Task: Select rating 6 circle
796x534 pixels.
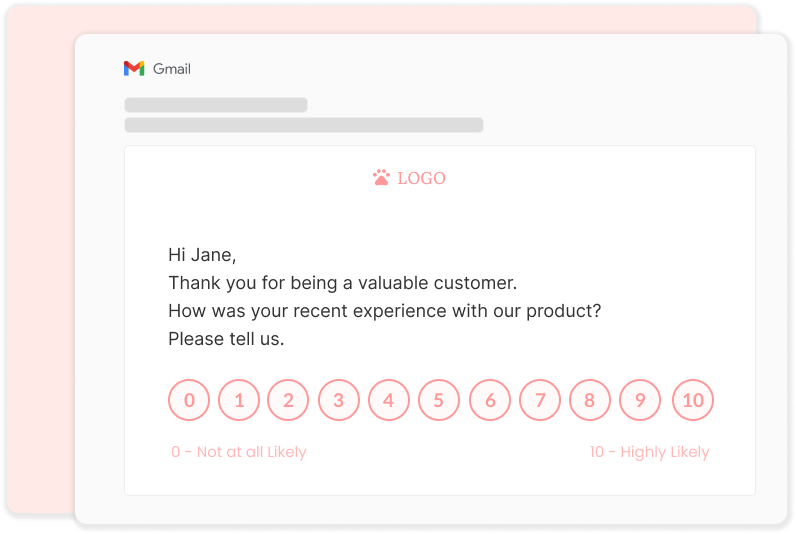Action: pos(490,400)
